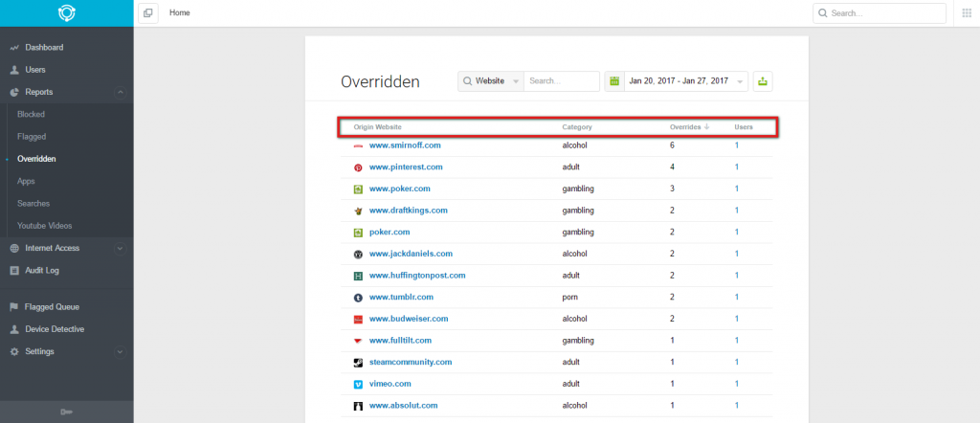980x423 pixels.
Task: Open the Flagged report
Action: pos(32,137)
